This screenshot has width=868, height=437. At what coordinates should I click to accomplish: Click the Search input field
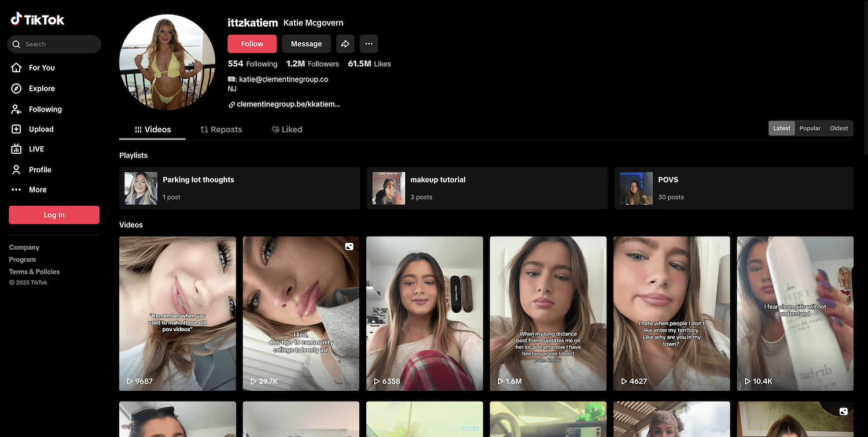pyautogui.click(x=58, y=44)
